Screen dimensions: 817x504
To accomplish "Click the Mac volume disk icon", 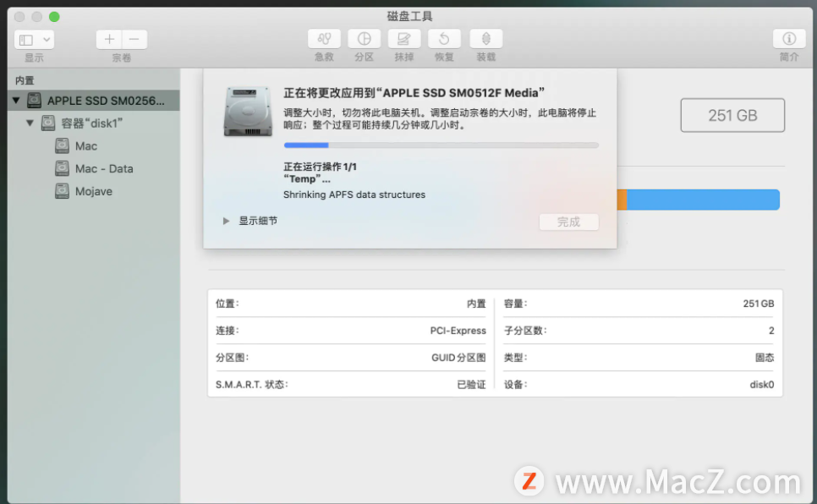I will [62, 146].
